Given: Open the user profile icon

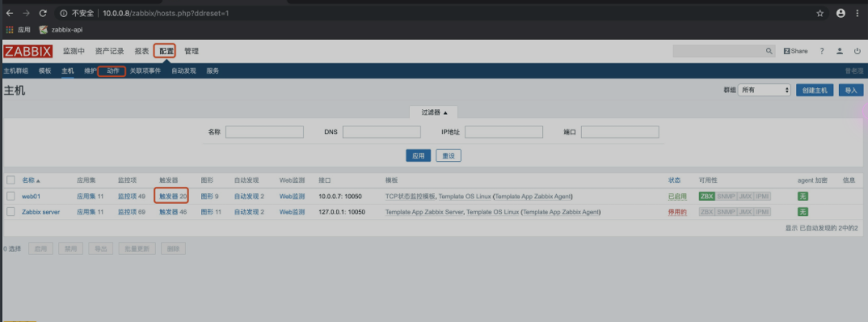Looking at the screenshot, I should pyautogui.click(x=840, y=51).
